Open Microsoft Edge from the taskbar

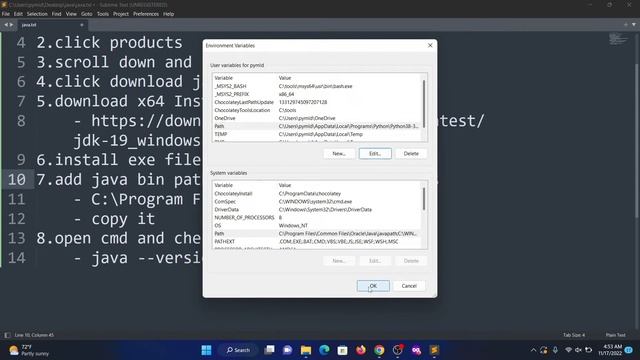(x=324, y=350)
